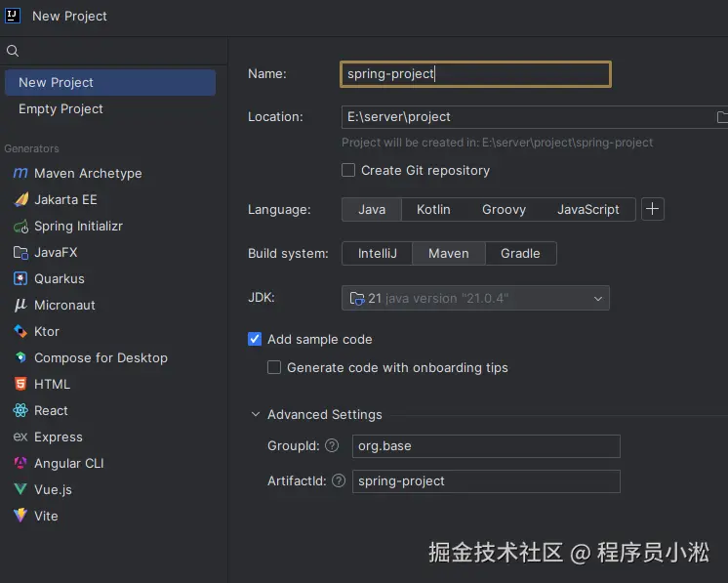
Task: Pick Compose for Desktop icon
Action: 20,357
